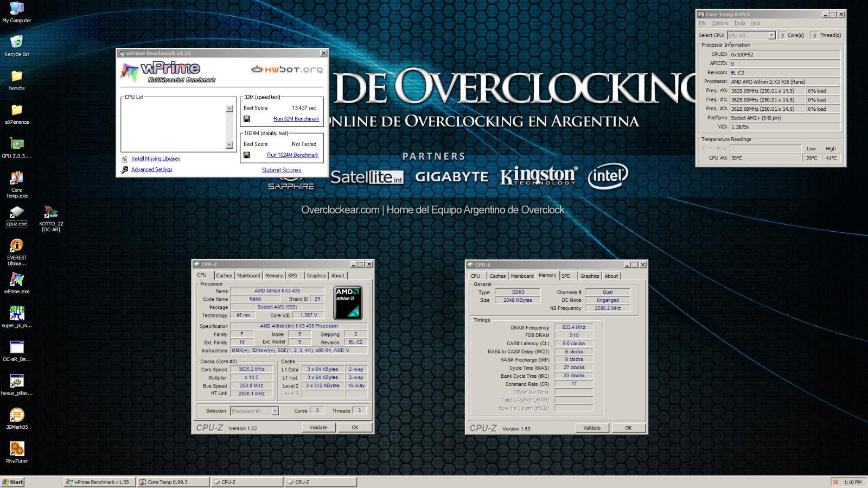Click DRAM Frequency value 833.4 MHz

click(x=574, y=327)
